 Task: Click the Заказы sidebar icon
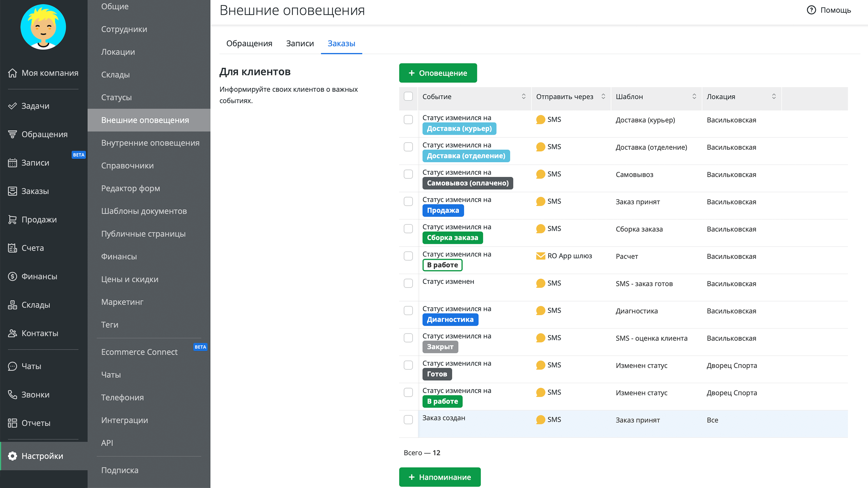point(13,191)
